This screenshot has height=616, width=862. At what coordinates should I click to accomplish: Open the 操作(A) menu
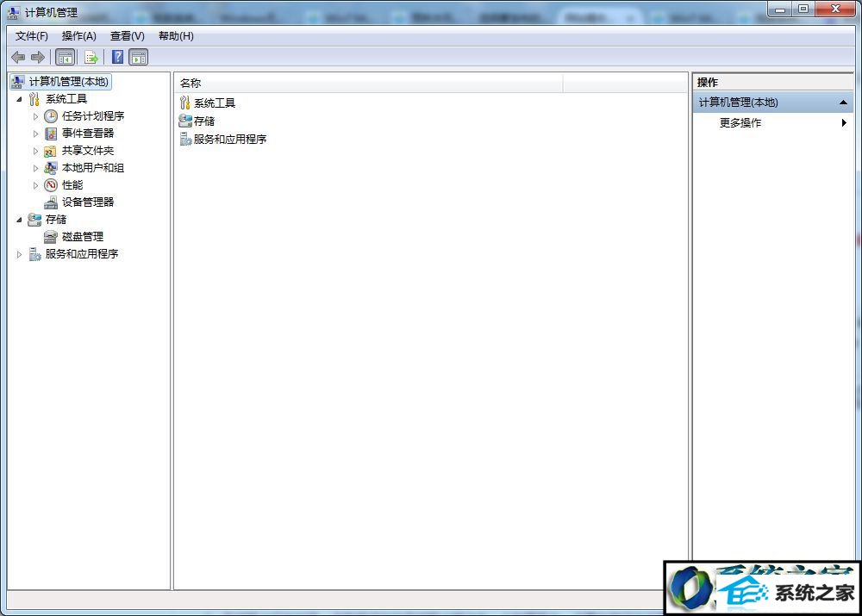(79, 36)
